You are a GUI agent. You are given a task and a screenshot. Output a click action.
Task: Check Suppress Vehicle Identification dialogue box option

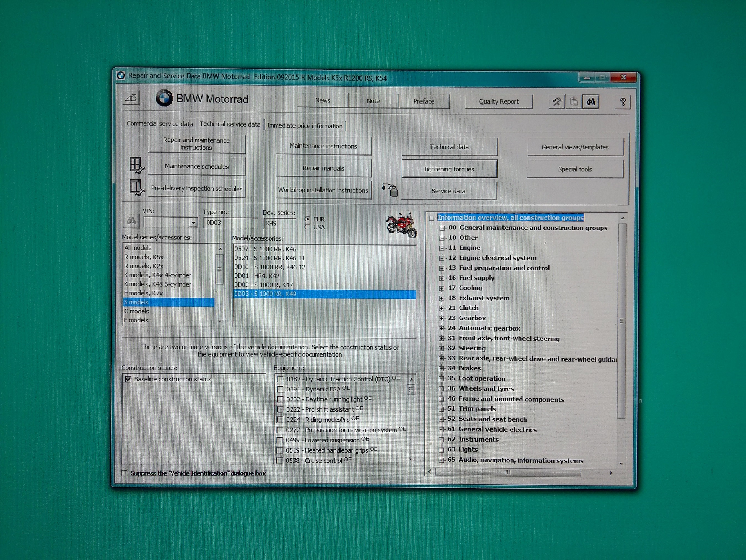[125, 473]
